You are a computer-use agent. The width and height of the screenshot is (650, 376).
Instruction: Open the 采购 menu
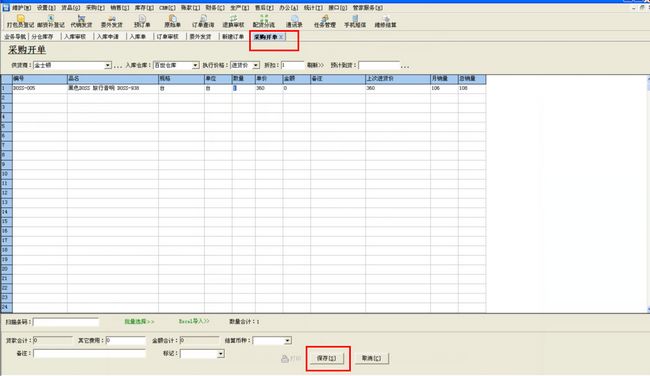tap(95, 7)
